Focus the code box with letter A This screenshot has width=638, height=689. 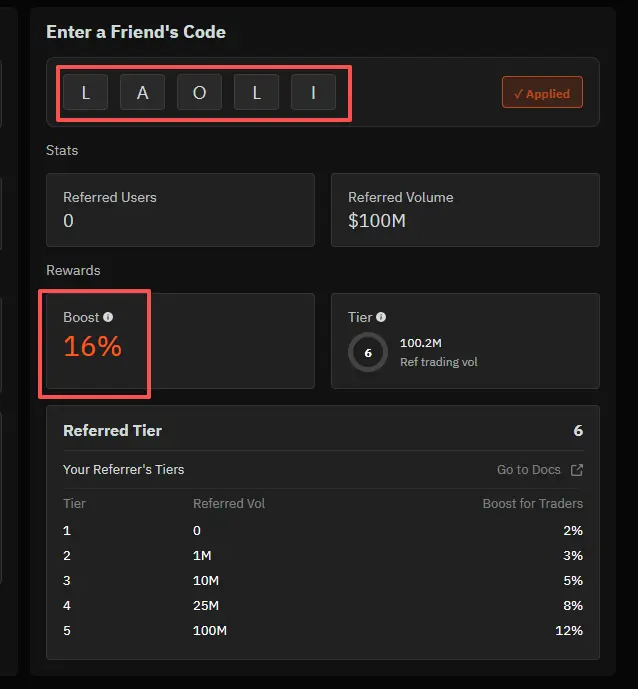click(142, 93)
